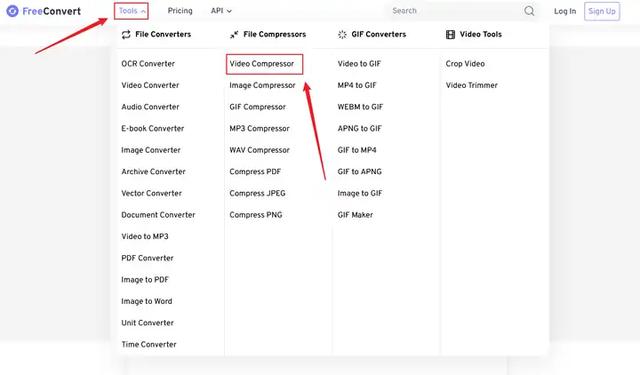Select the Video Trimmer option
This screenshot has width=640, height=375.
point(471,85)
